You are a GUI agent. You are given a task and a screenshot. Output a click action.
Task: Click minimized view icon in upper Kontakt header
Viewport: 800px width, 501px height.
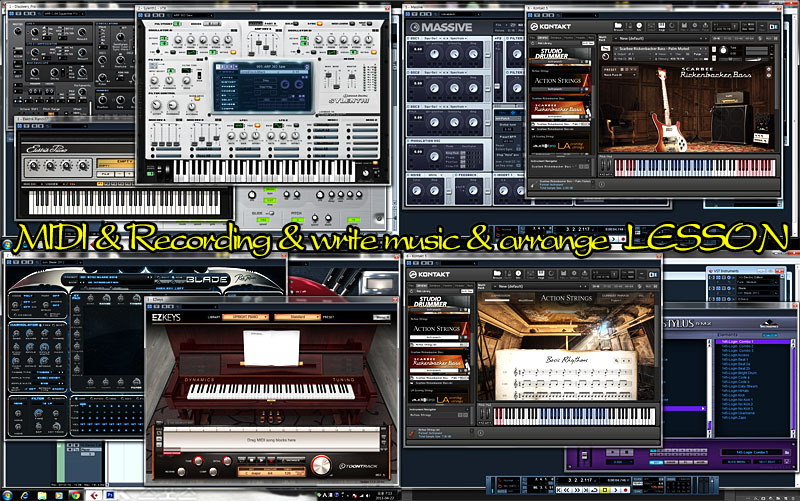pyautogui.click(x=761, y=26)
